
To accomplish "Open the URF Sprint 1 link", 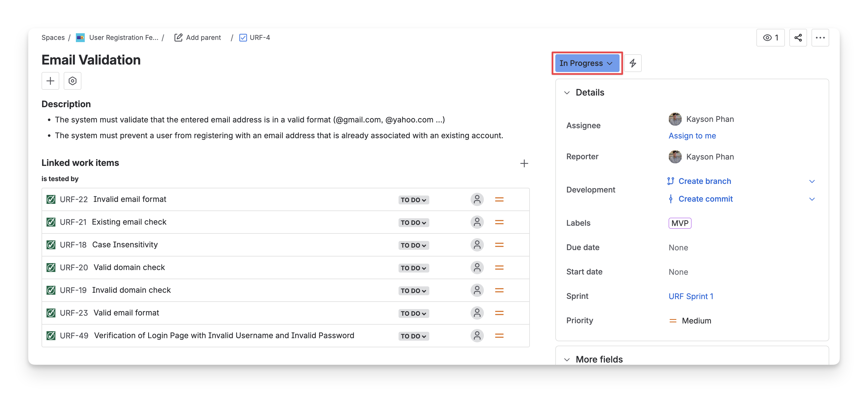I will click(691, 296).
